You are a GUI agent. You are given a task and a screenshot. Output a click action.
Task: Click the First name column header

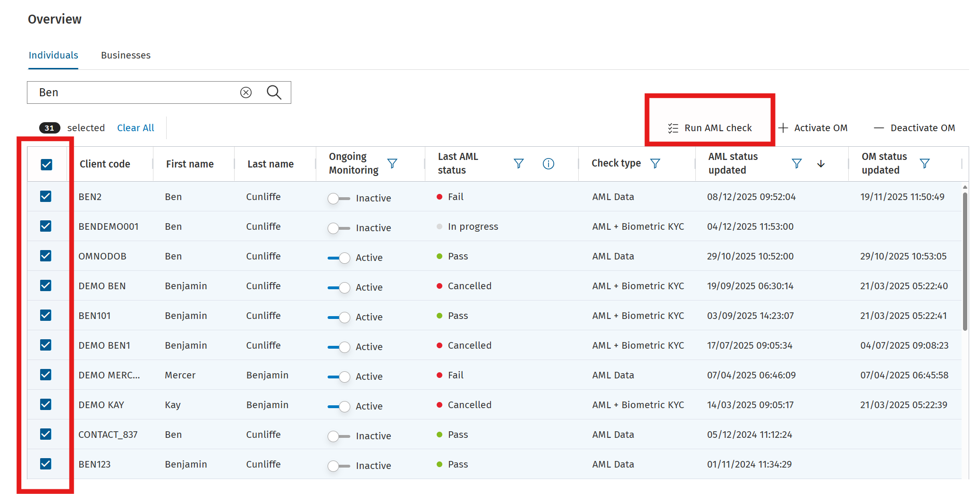(190, 164)
